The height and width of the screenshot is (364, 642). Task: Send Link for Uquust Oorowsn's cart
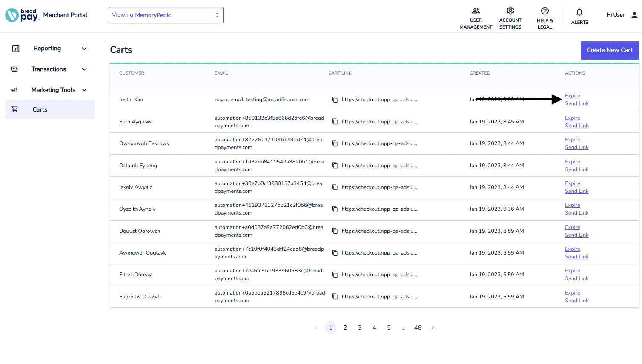576,235
